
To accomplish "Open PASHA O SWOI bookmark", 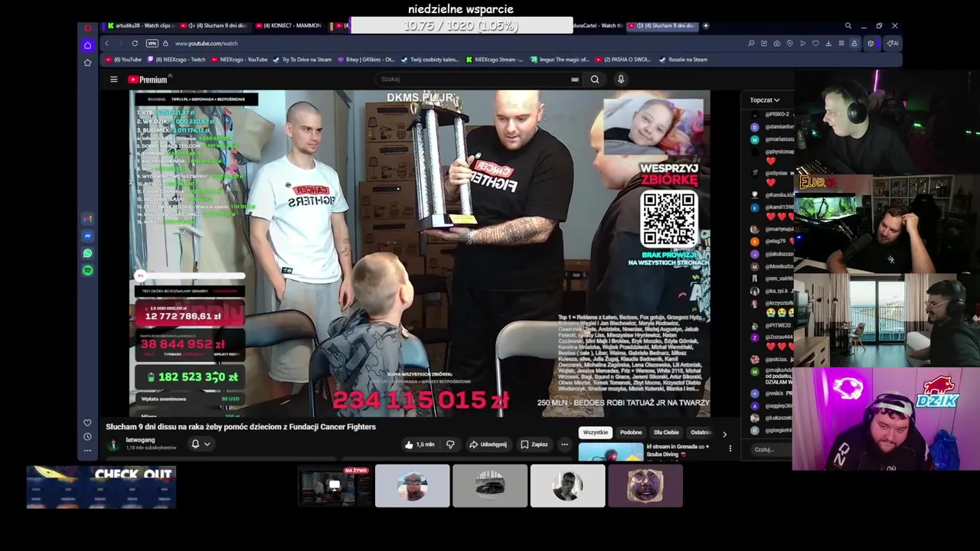I will click(622, 60).
